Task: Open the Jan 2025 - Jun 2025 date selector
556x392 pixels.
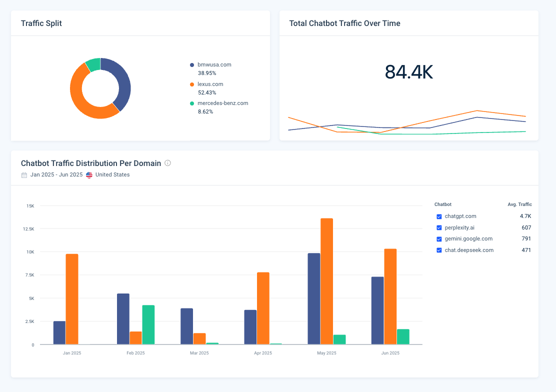Action: (56, 174)
